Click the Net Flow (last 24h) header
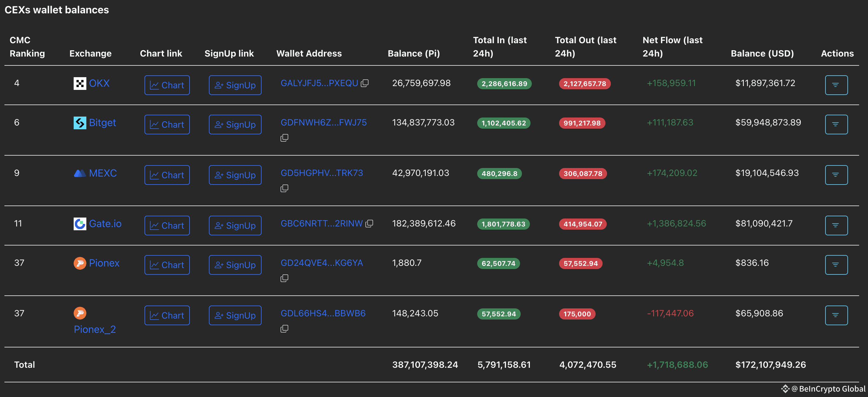The height and width of the screenshot is (397, 868). click(x=672, y=47)
